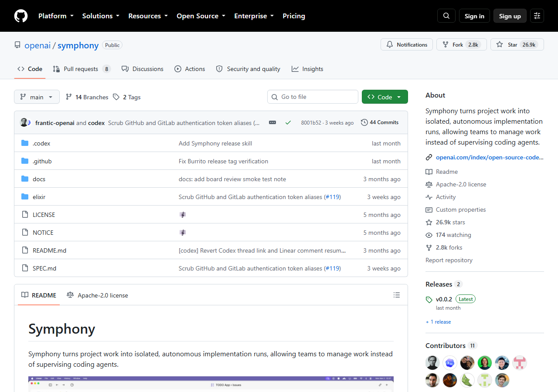The image size is (558, 392).
Task: Open the green Code dropdown button
Action: [x=385, y=97]
